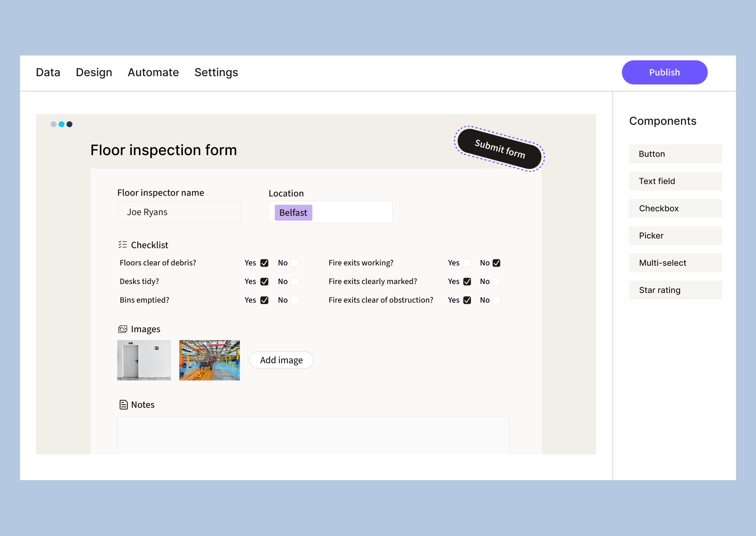756x536 pixels.
Task: Click the Submit form button
Action: [x=500, y=149]
